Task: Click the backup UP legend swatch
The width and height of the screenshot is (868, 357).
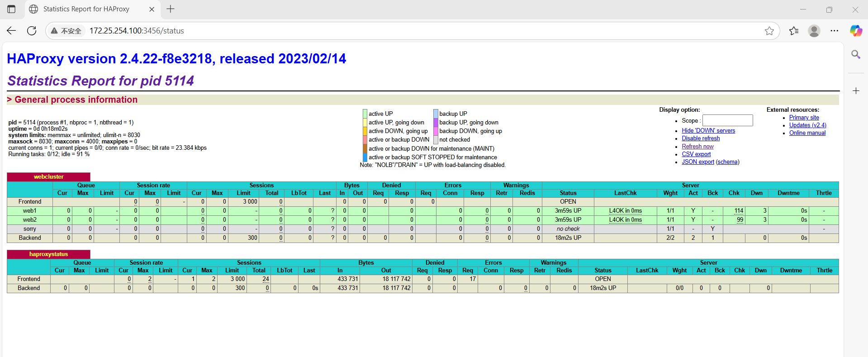Action: point(436,114)
